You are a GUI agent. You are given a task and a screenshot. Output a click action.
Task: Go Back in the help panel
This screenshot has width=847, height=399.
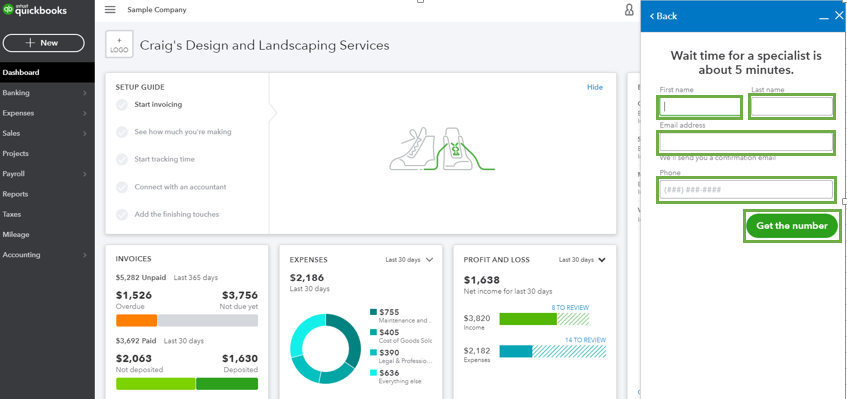663,16
